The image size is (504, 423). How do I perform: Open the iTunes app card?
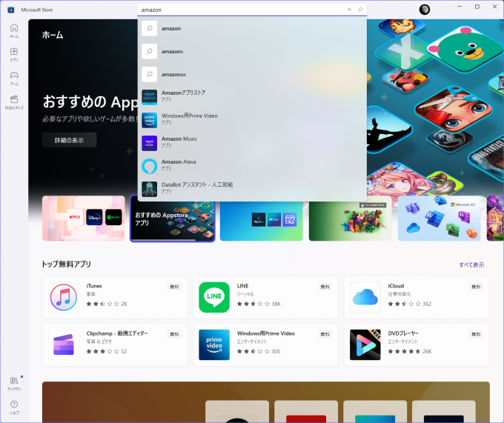[115, 297]
